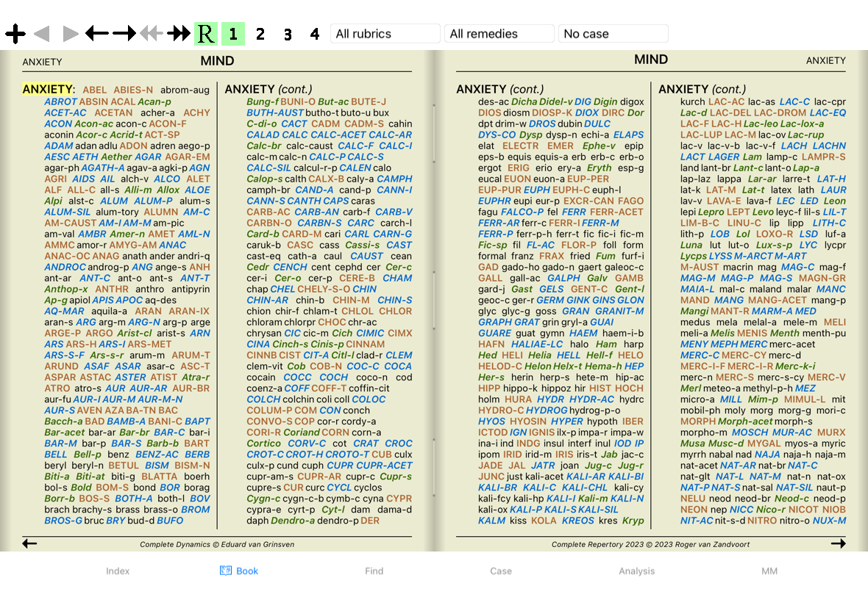Click the plus add icon
The height and width of the screenshot is (603, 868).
click(x=15, y=34)
